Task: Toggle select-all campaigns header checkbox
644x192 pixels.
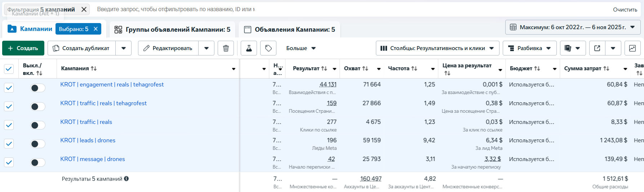Action: click(9, 68)
